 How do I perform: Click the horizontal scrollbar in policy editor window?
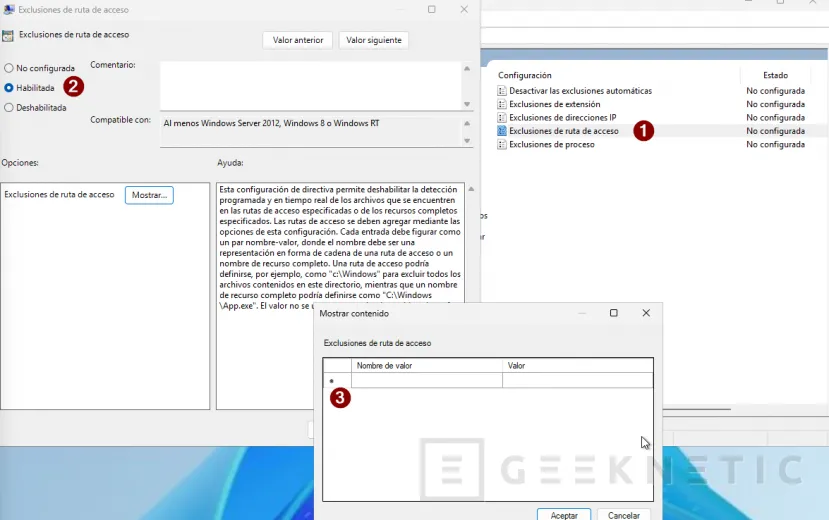tap(696, 409)
